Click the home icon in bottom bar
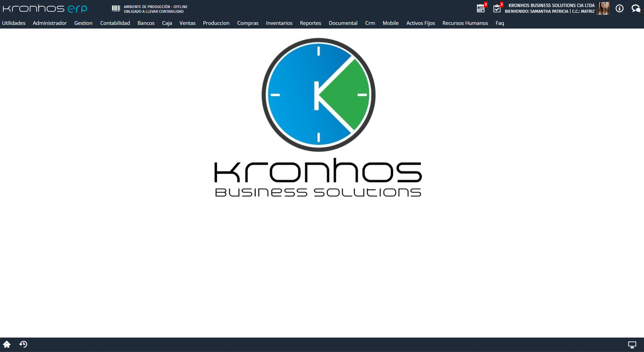 pos(7,344)
